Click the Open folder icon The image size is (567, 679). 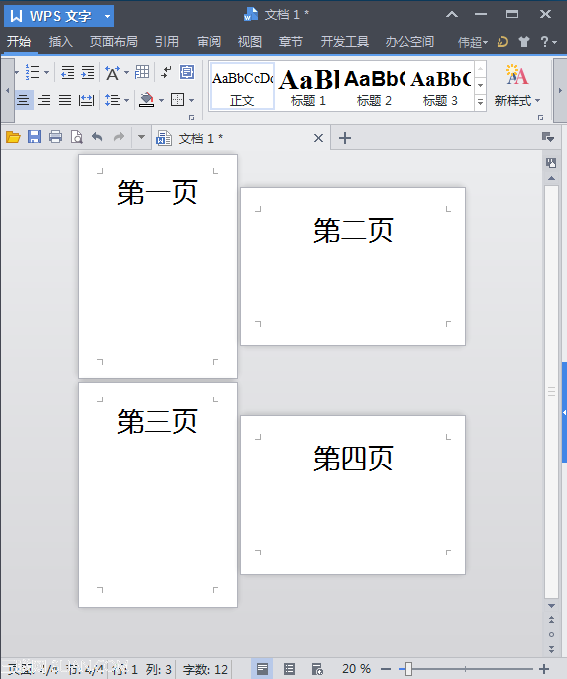[x=13, y=137]
